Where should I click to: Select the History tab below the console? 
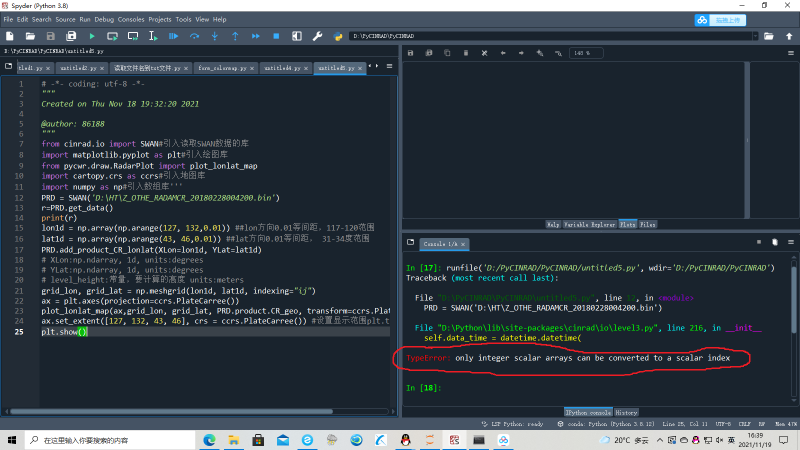625,412
